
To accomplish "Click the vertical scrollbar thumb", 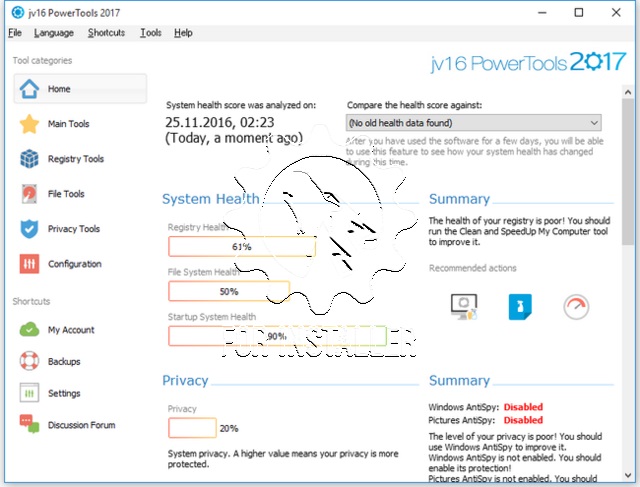I will click(x=628, y=171).
